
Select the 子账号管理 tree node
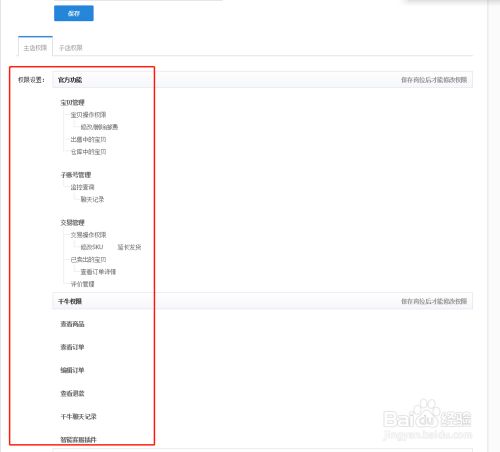point(76,175)
